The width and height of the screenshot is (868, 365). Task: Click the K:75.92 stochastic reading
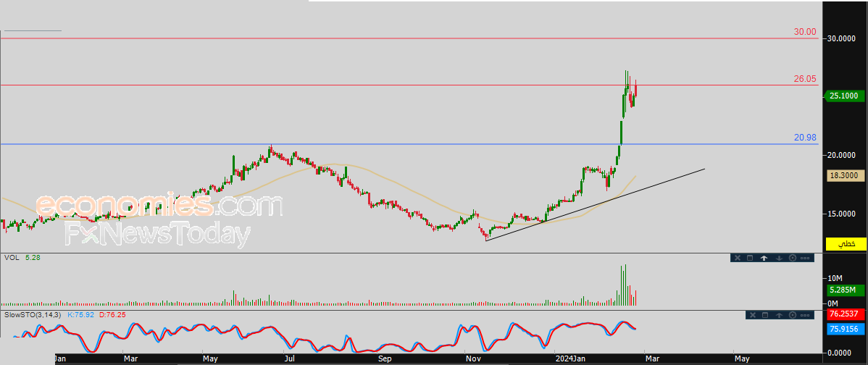82,315
